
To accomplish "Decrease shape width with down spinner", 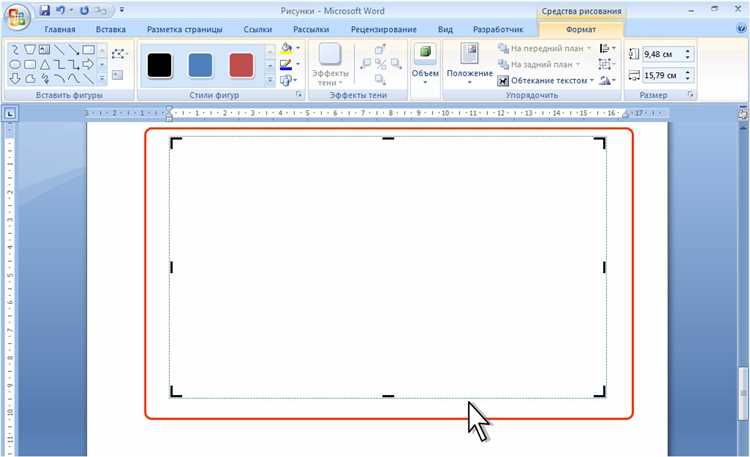I will click(688, 78).
